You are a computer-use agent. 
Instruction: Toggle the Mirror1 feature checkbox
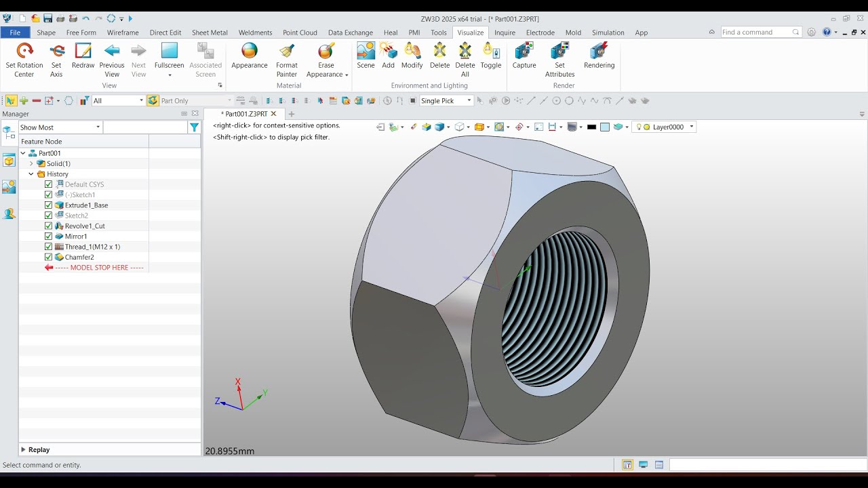click(x=48, y=236)
